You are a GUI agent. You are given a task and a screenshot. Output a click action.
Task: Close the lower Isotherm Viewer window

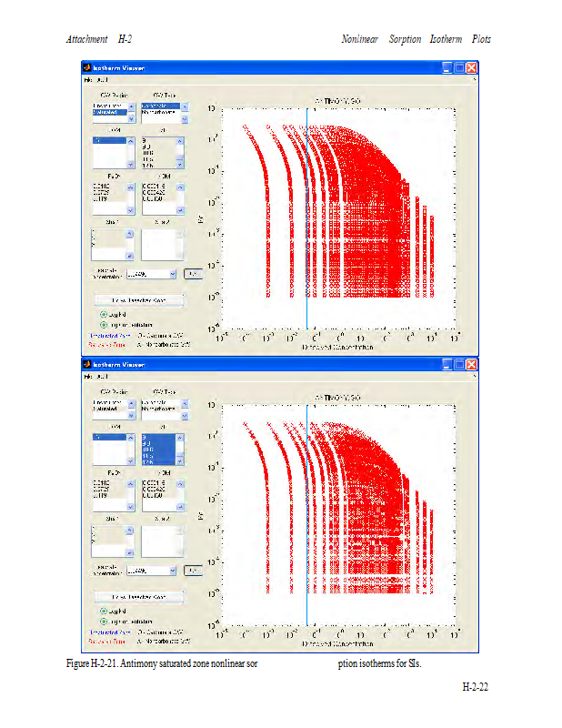tap(472, 364)
